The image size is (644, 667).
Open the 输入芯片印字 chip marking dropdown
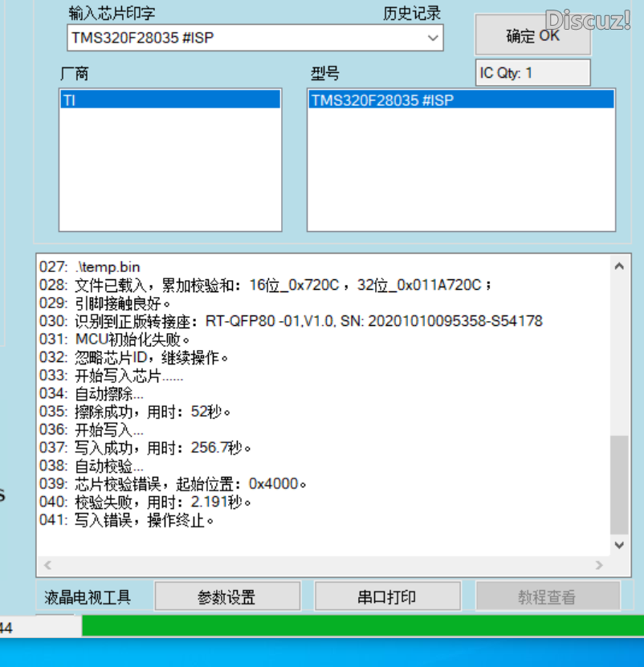433,38
